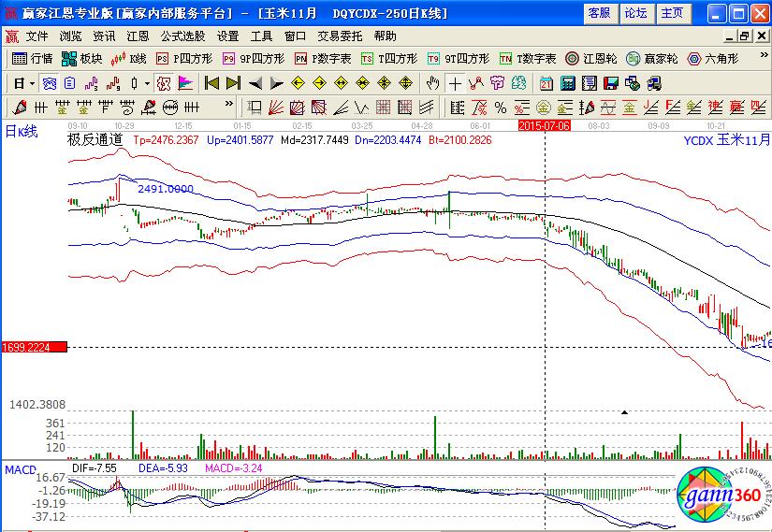
Task: Open the 六角形 hexagon tool
Action: tap(713, 58)
